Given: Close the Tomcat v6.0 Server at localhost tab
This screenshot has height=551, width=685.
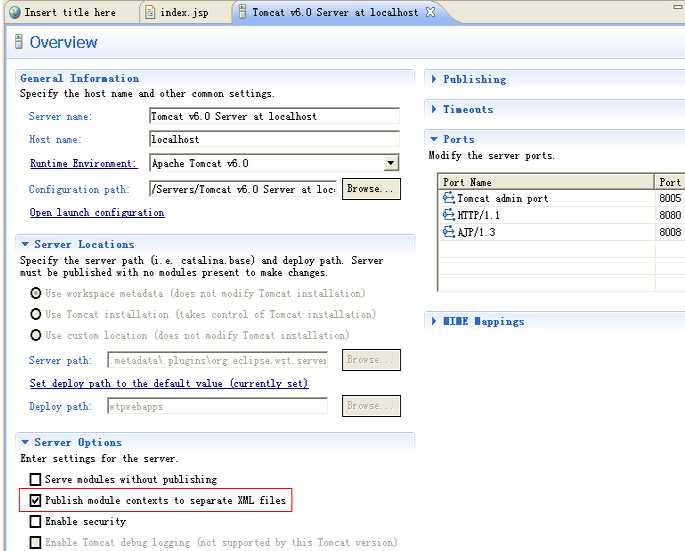Looking at the screenshot, I should coord(430,12).
